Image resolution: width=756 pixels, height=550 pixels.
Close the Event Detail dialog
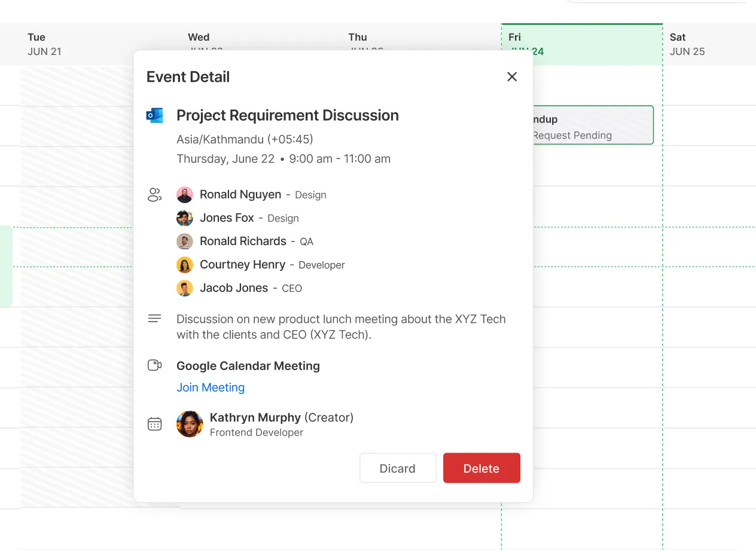(512, 77)
